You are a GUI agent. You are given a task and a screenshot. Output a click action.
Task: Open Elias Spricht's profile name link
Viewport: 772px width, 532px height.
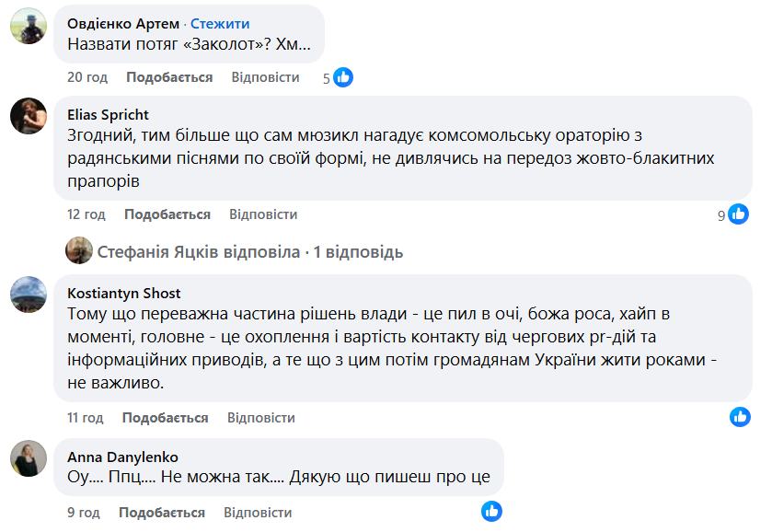click(109, 115)
